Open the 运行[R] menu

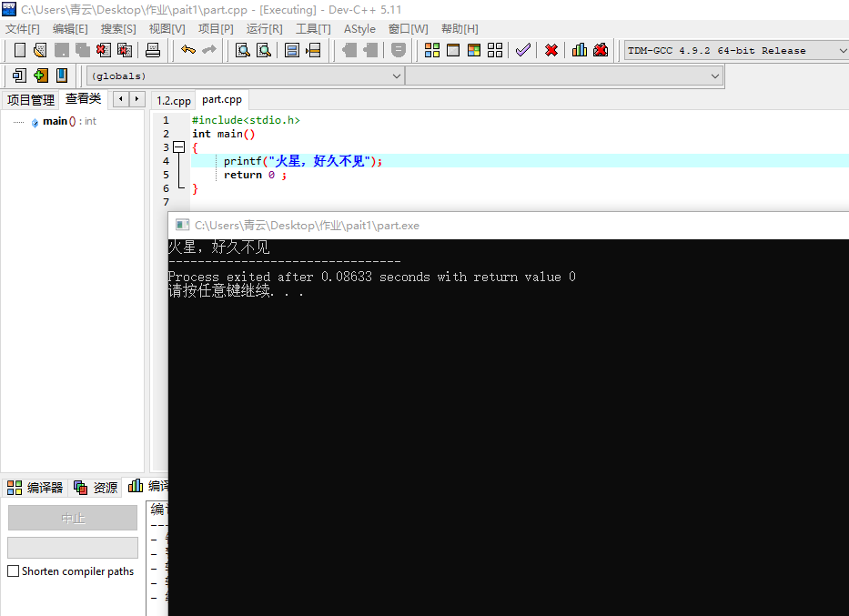click(264, 29)
